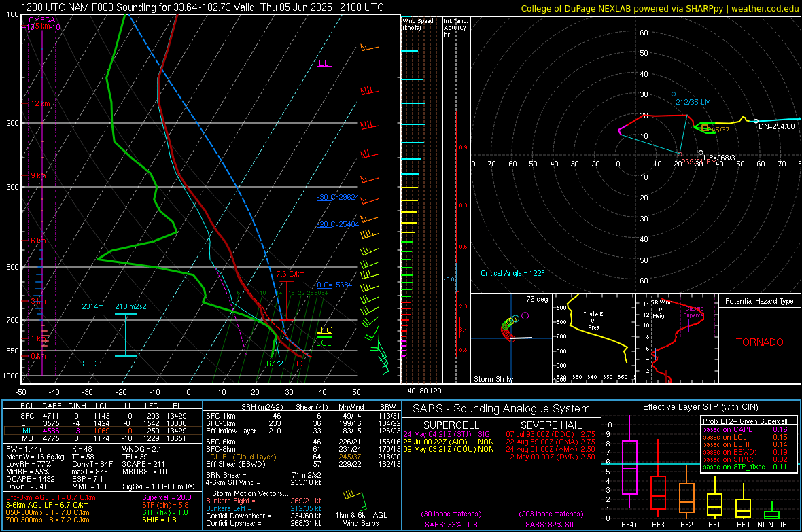Image resolution: width=802 pixels, height=532 pixels.
Task: Click the 07 Jul 93 00Z (DDC) hail analog
Action: [551, 434]
